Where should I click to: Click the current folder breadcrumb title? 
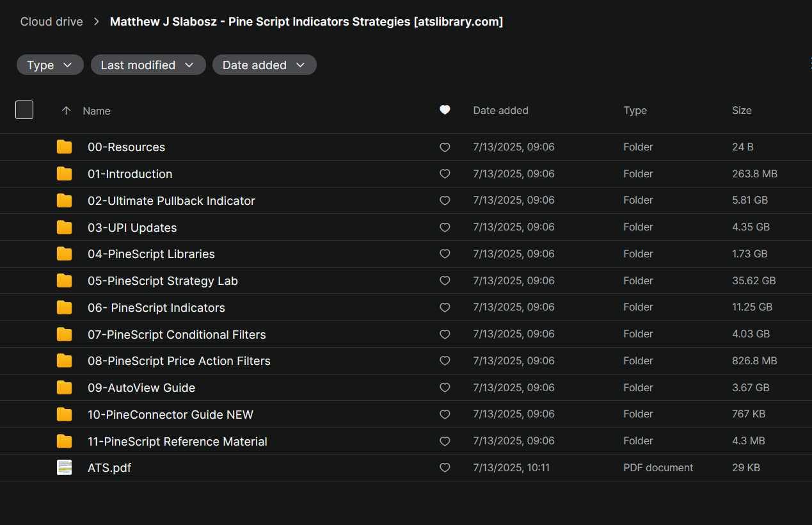tap(306, 22)
